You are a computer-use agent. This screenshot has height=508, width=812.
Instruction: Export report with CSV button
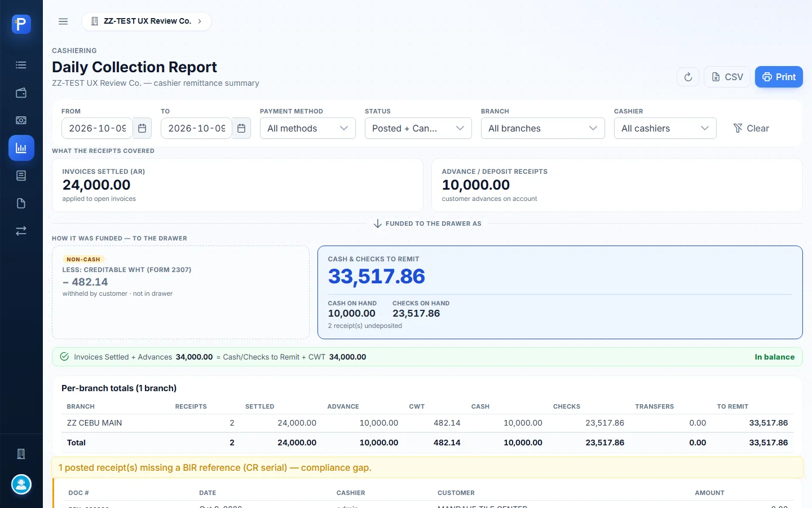pyautogui.click(x=727, y=77)
